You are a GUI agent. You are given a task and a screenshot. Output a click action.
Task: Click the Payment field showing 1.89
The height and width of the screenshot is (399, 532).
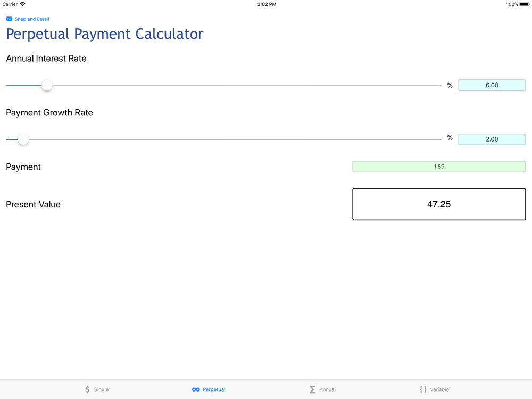[439, 167]
